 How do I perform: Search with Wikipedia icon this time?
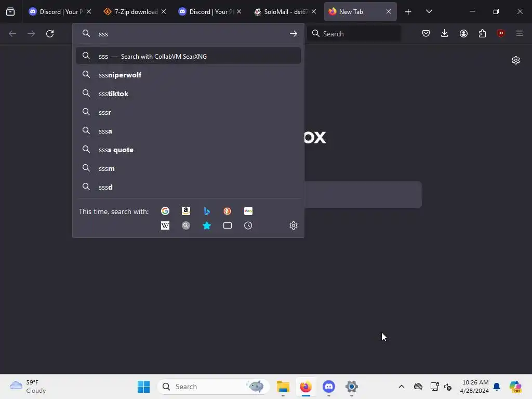coord(165,225)
